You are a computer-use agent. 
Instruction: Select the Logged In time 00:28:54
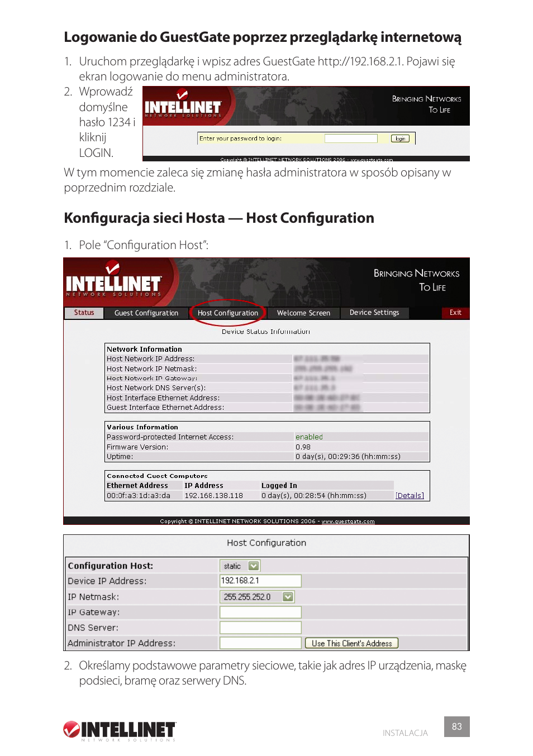coord(314,496)
